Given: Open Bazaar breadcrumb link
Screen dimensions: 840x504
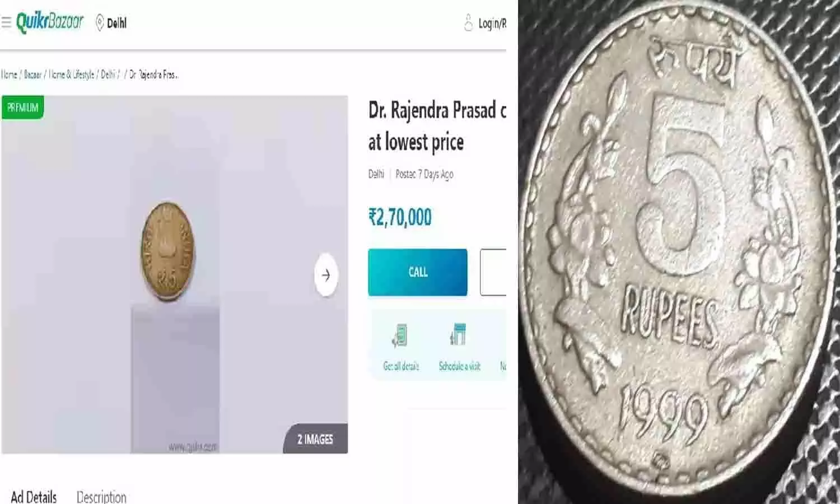Looking at the screenshot, I should (x=33, y=74).
